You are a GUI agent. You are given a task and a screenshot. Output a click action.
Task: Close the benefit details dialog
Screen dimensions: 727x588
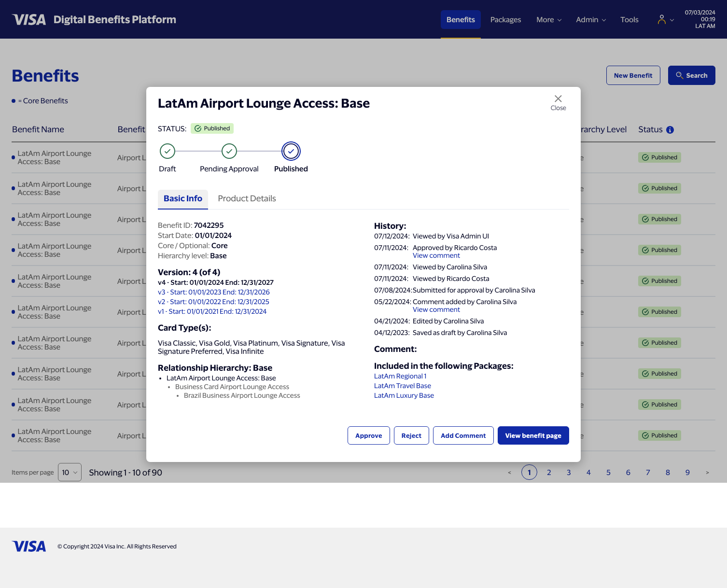pos(558,102)
